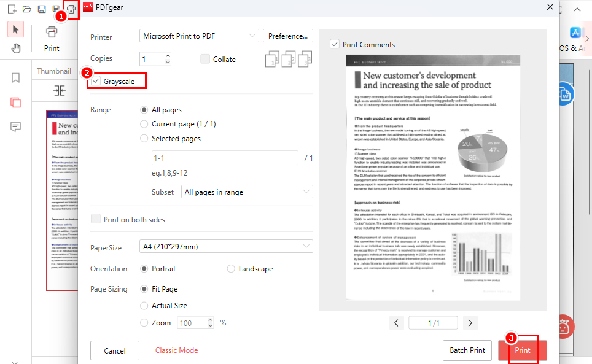Expand the Subset dropdown
Screen dimensions: 592x364
pyautogui.click(x=247, y=192)
